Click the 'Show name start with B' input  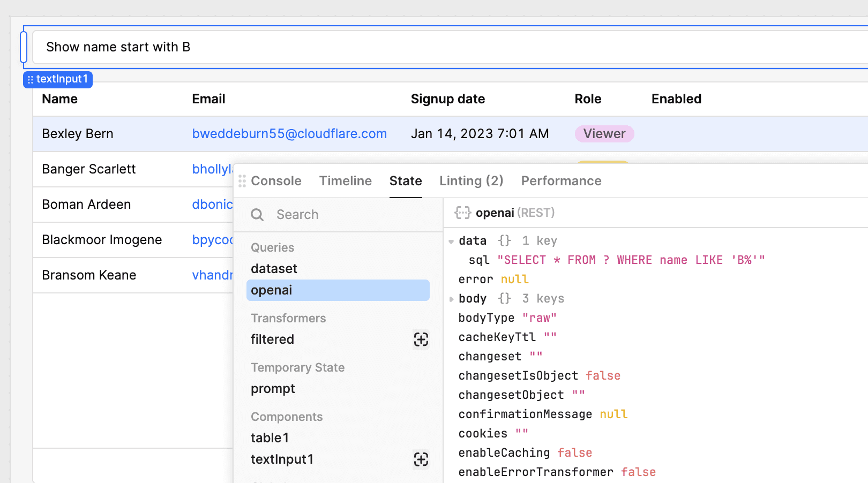(429, 47)
